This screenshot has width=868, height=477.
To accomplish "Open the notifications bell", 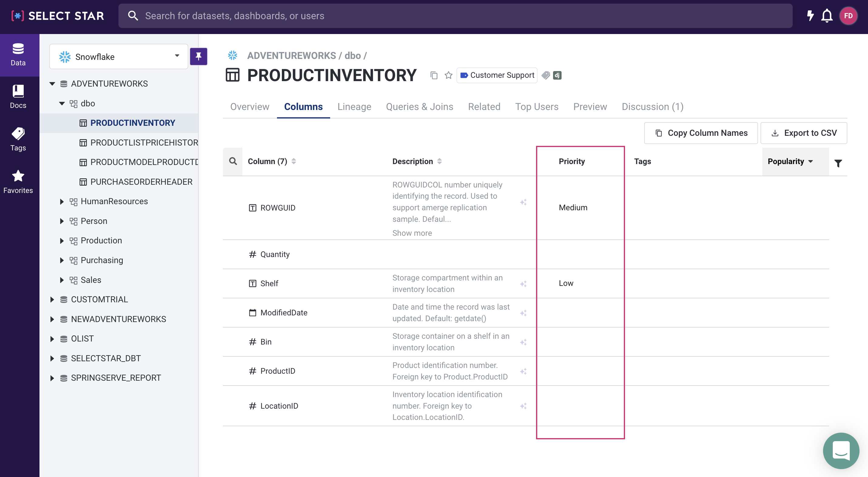I will [827, 16].
